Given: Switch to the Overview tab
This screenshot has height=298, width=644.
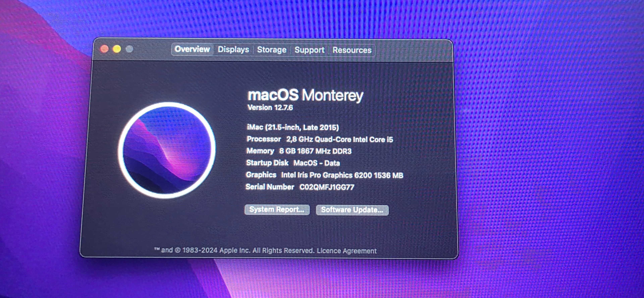Looking at the screenshot, I should tap(192, 49).
